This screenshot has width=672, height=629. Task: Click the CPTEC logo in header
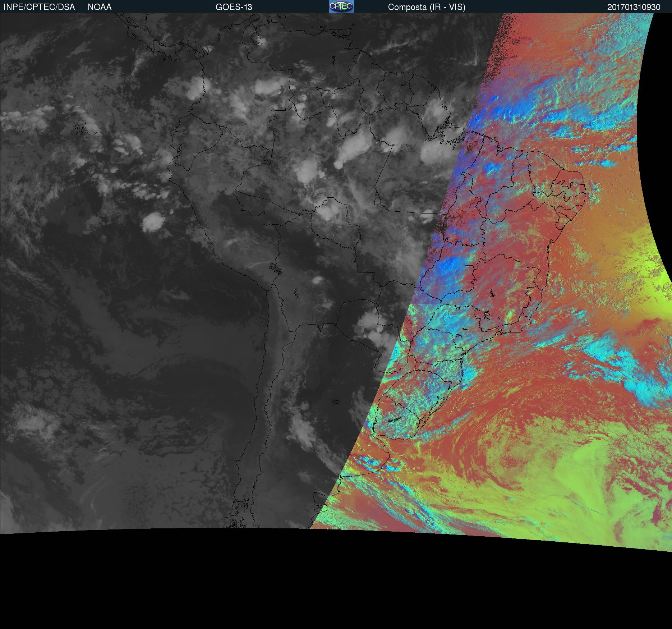[341, 6]
